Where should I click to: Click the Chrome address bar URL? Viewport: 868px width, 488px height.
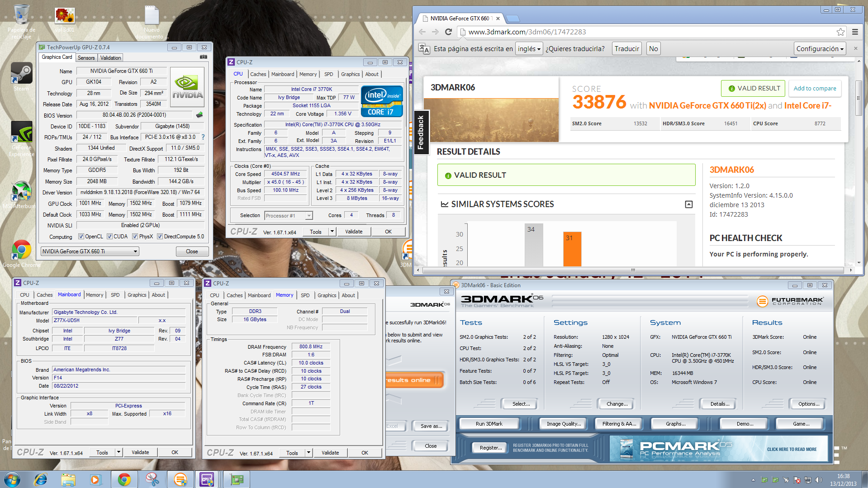coord(527,32)
